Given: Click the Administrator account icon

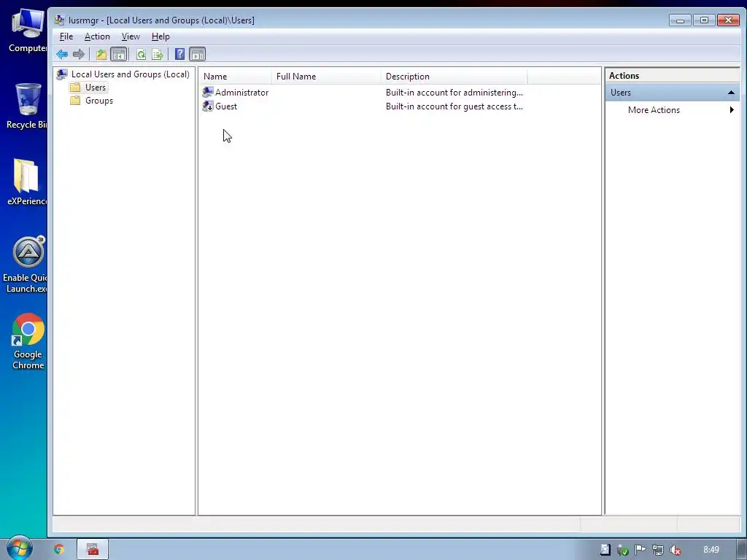Looking at the screenshot, I should point(208,93).
